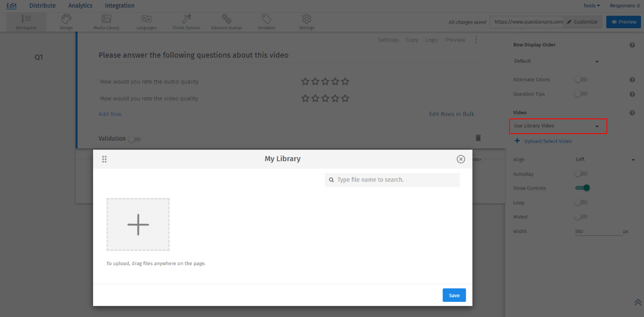
Task: Click the file name search field
Action: pyautogui.click(x=392, y=180)
